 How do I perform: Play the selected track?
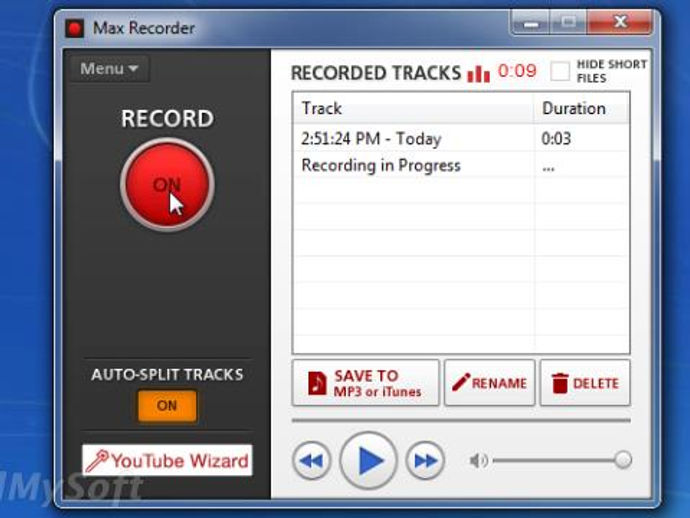[x=368, y=461]
